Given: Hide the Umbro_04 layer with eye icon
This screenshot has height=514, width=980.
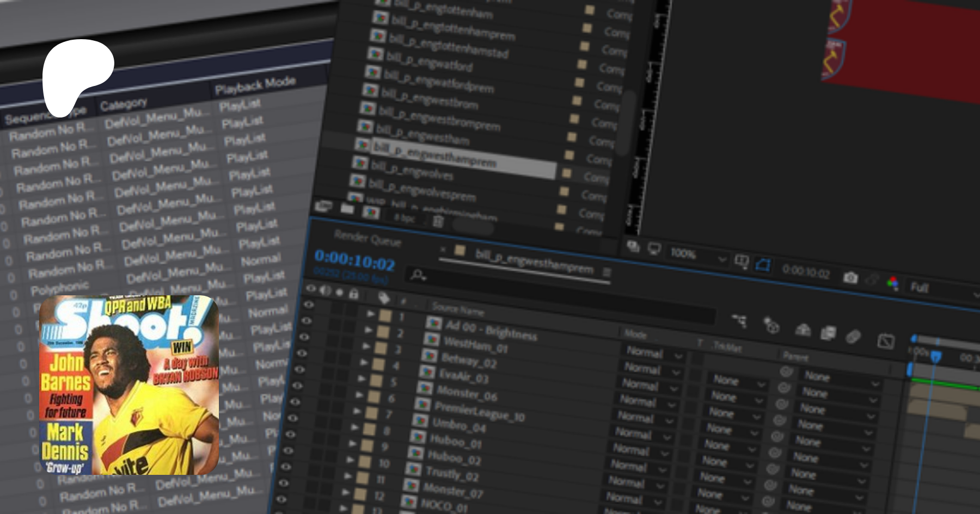Looking at the screenshot, I should 295,402.
